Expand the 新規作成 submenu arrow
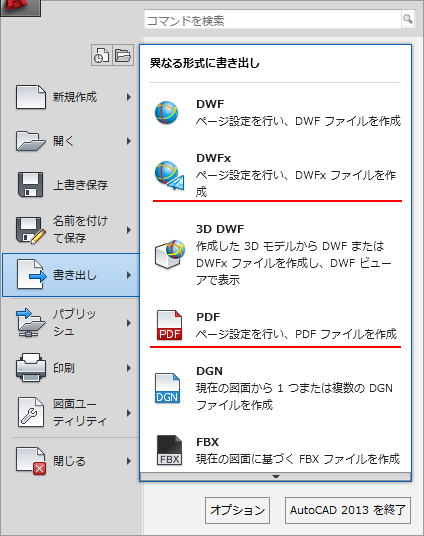Screen dimensions: 424x536 129,97
